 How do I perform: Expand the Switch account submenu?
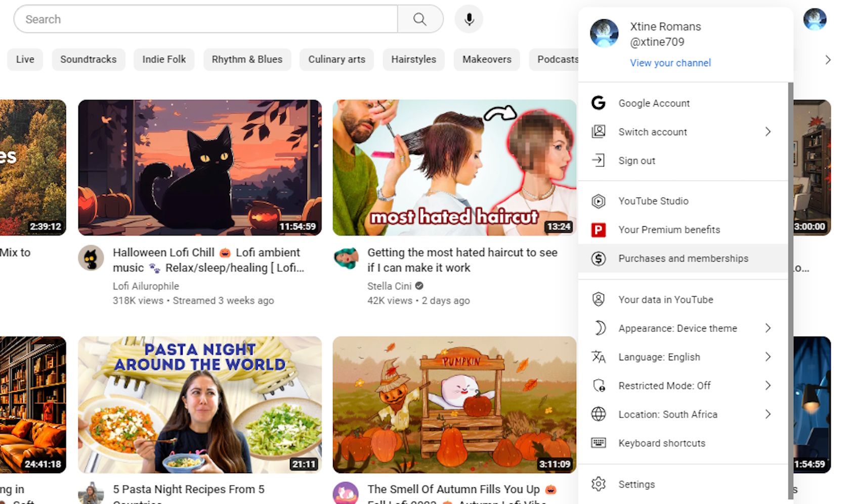[x=768, y=132]
